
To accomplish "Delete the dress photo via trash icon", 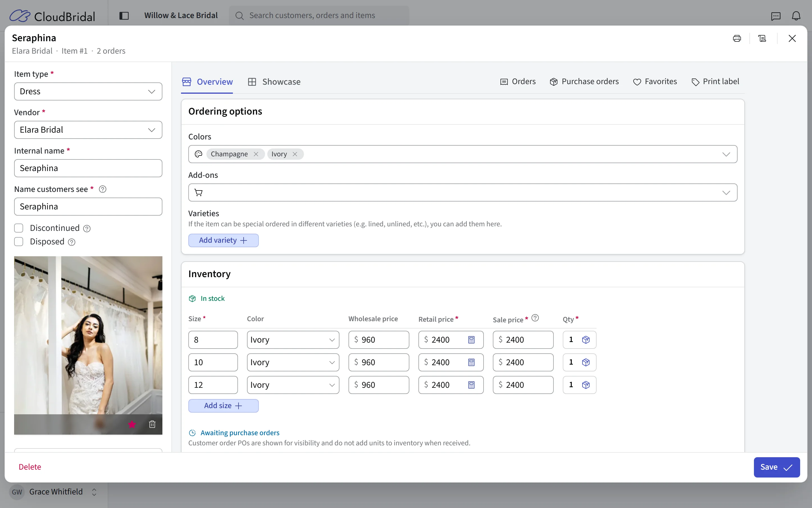I will (x=152, y=424).
